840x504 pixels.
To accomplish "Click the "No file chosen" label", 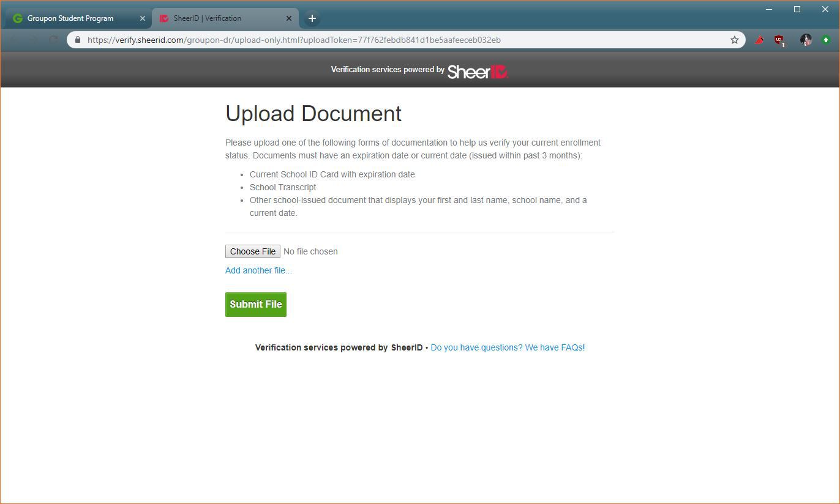I will click(310, 251).
